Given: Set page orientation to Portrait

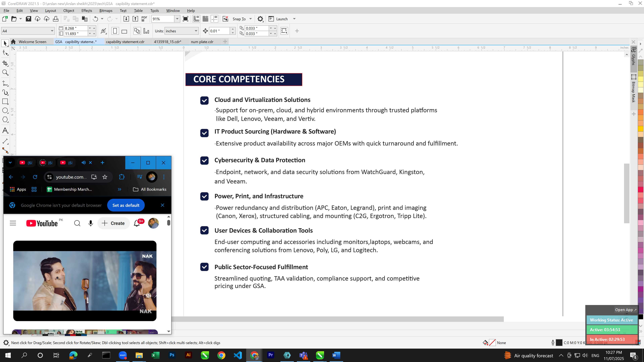Looking at the screenshot, I should coord(115,31).
